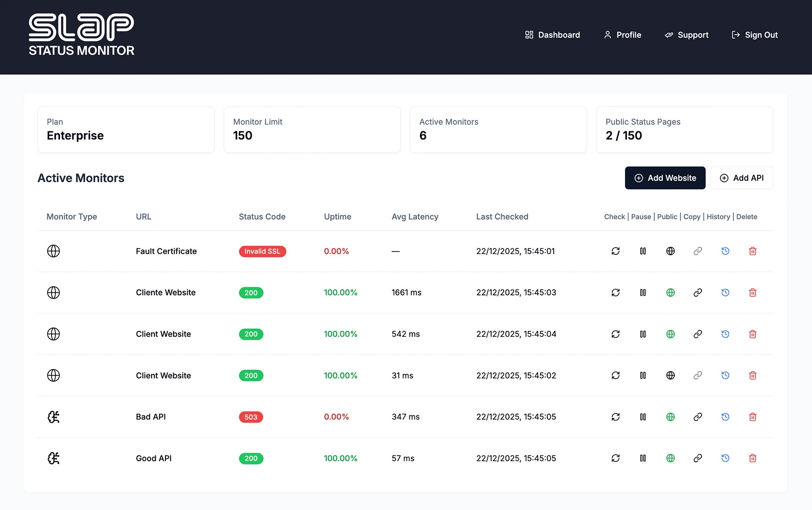Enable public status for Client Website with 31 ms
Viewport: 812px width, 510px height.
pyautogui.click(x=671, y=375)
